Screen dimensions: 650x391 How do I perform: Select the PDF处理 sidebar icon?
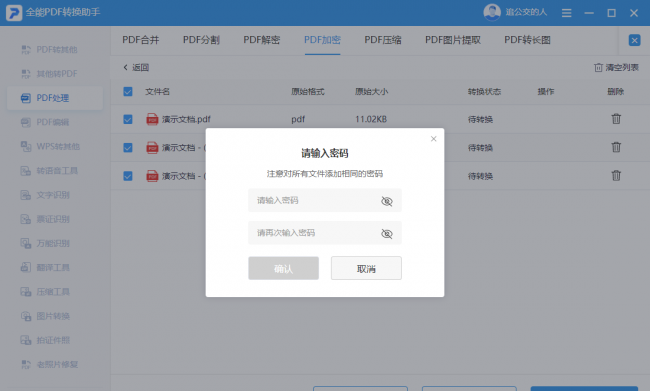point(26,98)
